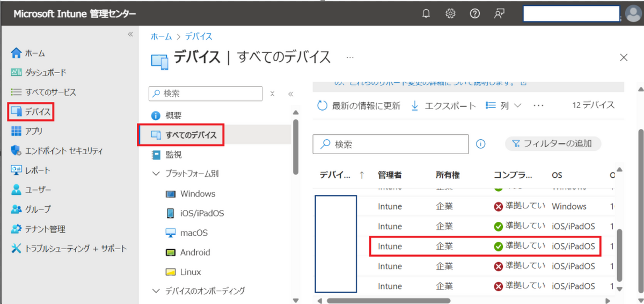Focus the device menu 検索 field
This screenshot has height=304, width=644.
(206, 93)
